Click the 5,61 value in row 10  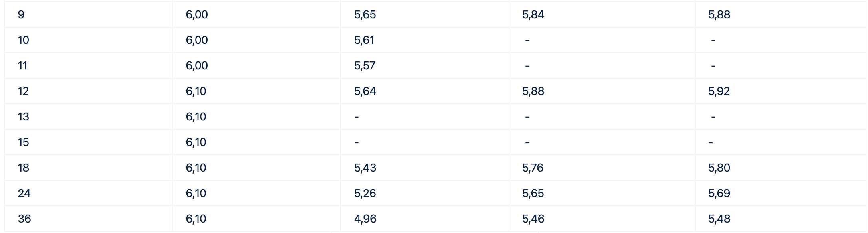coord(364,40)
